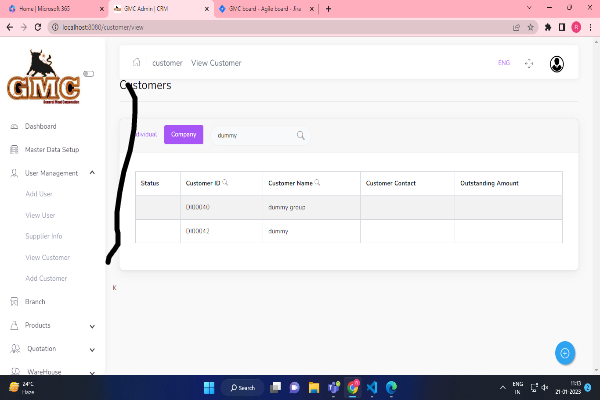The image size is (600, 400).
Task: Click the search magnifier in search box
Action: tap(301, 135)
